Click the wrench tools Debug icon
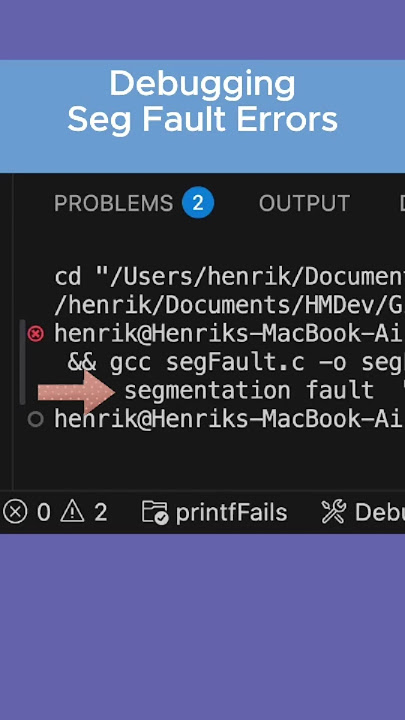This screenshot has height=720, width=405. pos(334,512)
